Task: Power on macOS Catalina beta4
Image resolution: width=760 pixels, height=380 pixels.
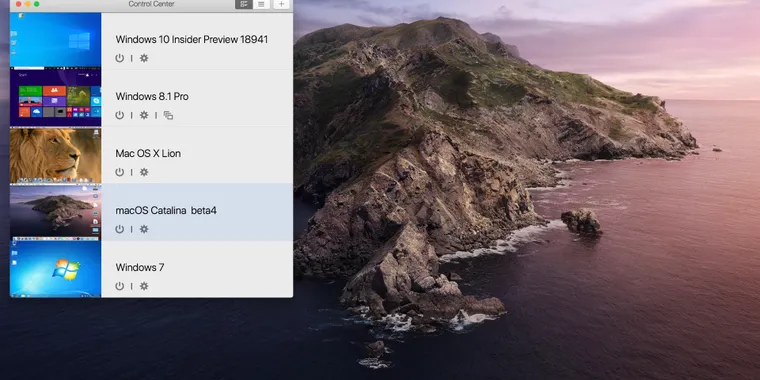Action: tap(119, 229)
